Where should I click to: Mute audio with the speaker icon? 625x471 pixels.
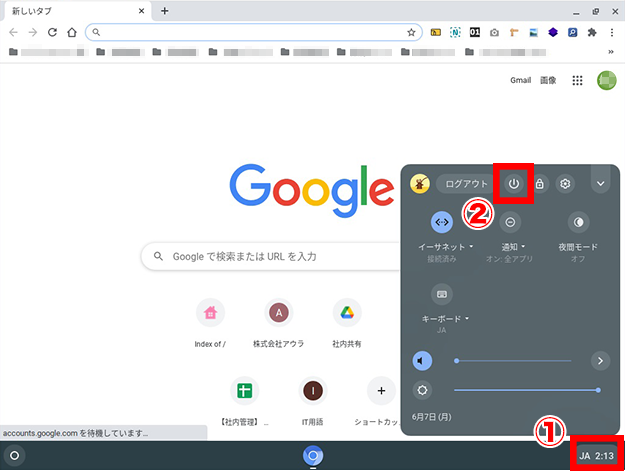pyautogui.click(x=422, y=361)
